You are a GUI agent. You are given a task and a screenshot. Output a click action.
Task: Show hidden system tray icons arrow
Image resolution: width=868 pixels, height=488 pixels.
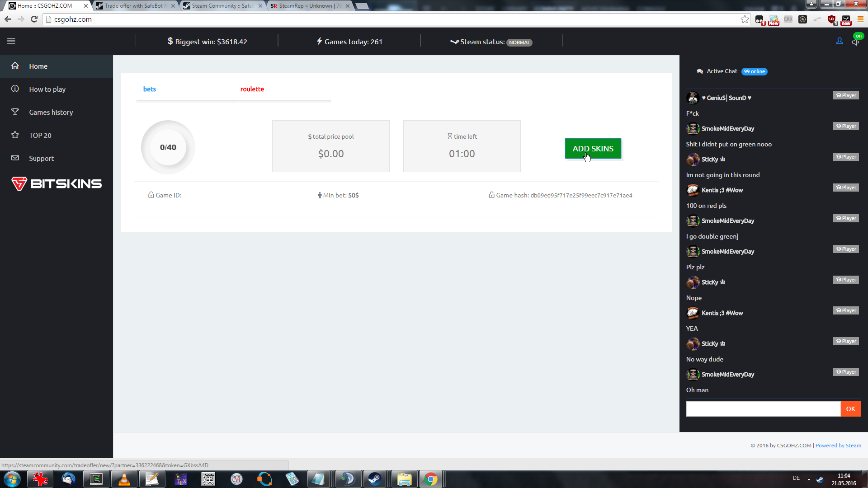pyautogui.click(x=809, y=479)
